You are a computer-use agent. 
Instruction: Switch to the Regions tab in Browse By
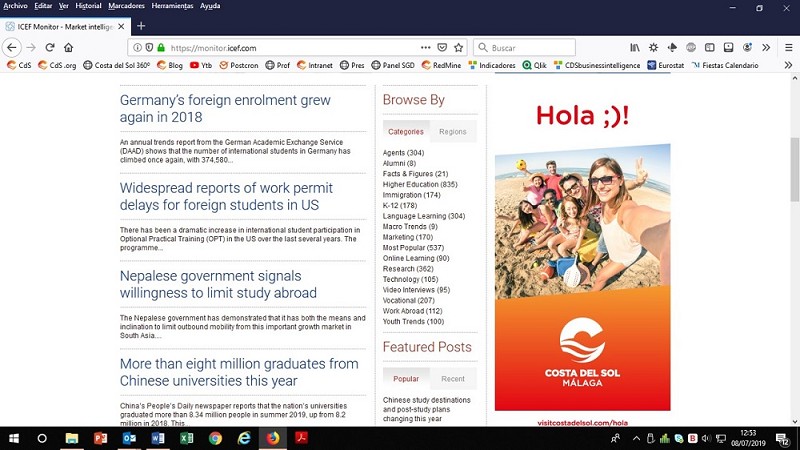(x=452, y=131)
